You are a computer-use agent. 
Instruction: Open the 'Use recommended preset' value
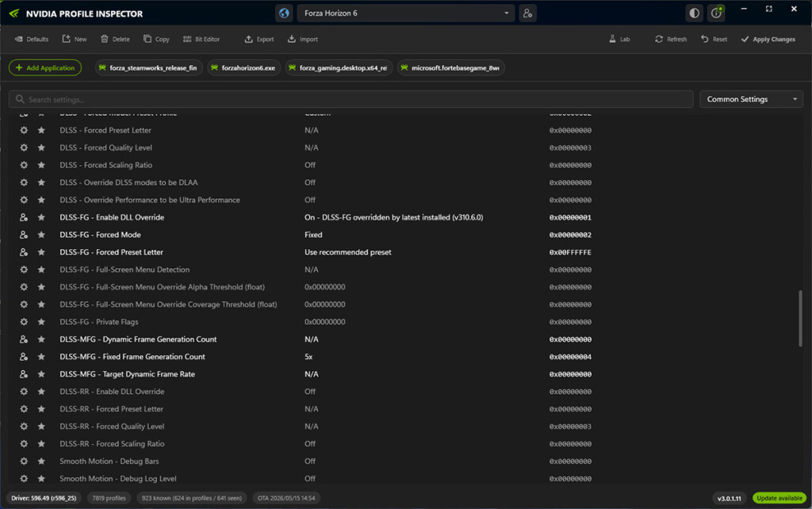347,252
